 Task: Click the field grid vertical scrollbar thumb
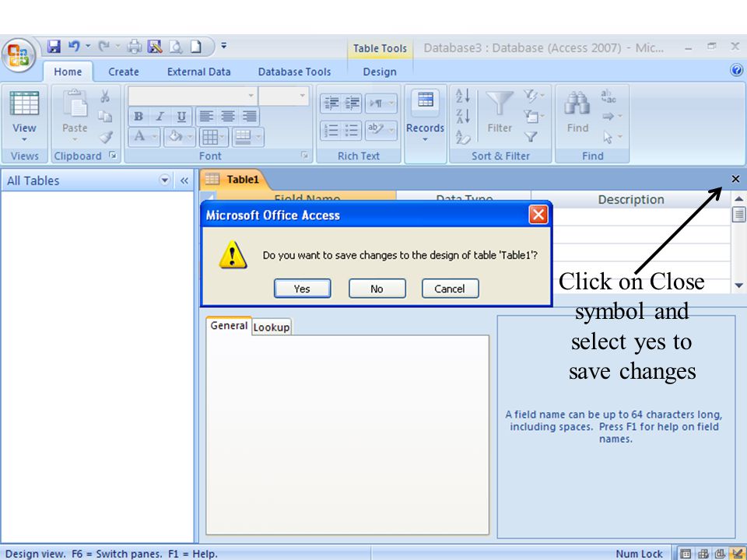coord(738,215)
